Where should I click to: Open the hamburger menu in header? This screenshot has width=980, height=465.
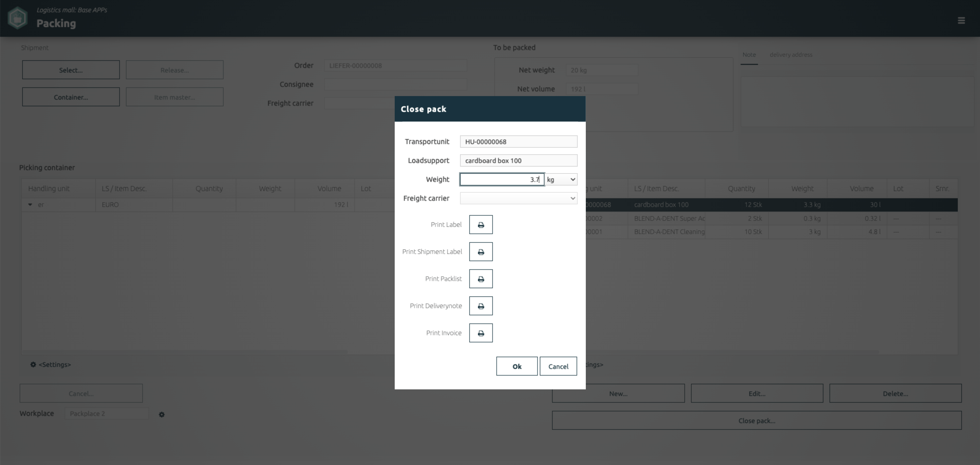coord(961,20)
